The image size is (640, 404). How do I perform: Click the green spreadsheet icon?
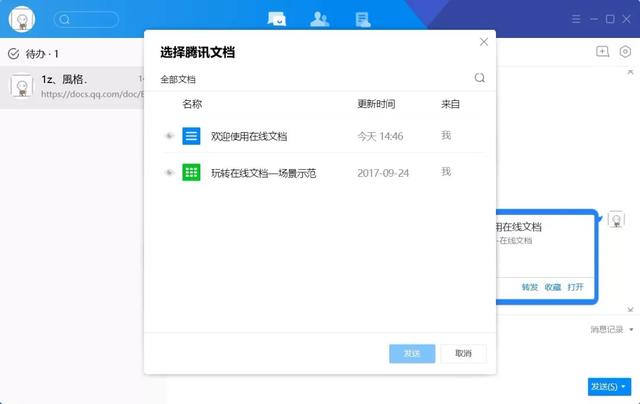(x=191, y=173)
